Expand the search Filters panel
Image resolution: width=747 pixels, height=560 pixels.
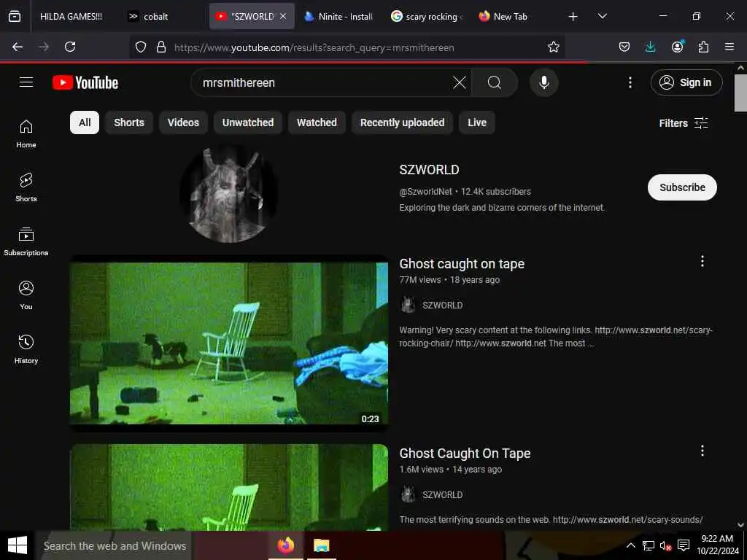coord(684,122)
